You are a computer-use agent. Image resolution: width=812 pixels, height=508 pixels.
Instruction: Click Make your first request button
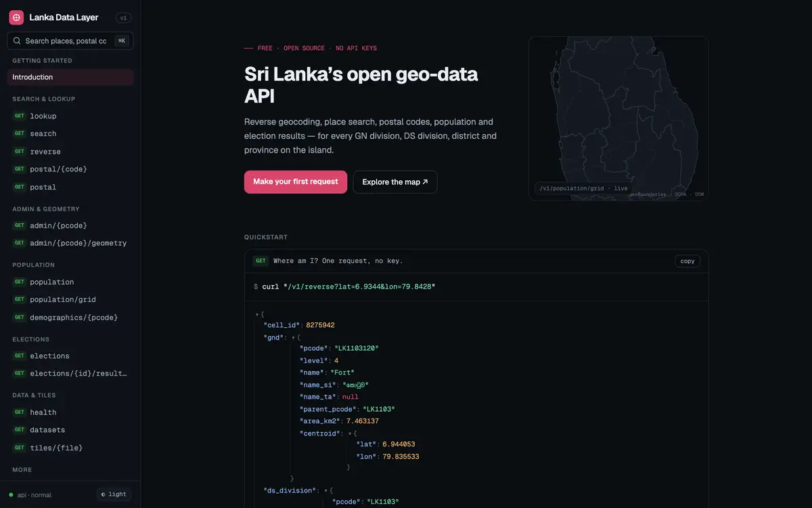click(x=296, y=182)
